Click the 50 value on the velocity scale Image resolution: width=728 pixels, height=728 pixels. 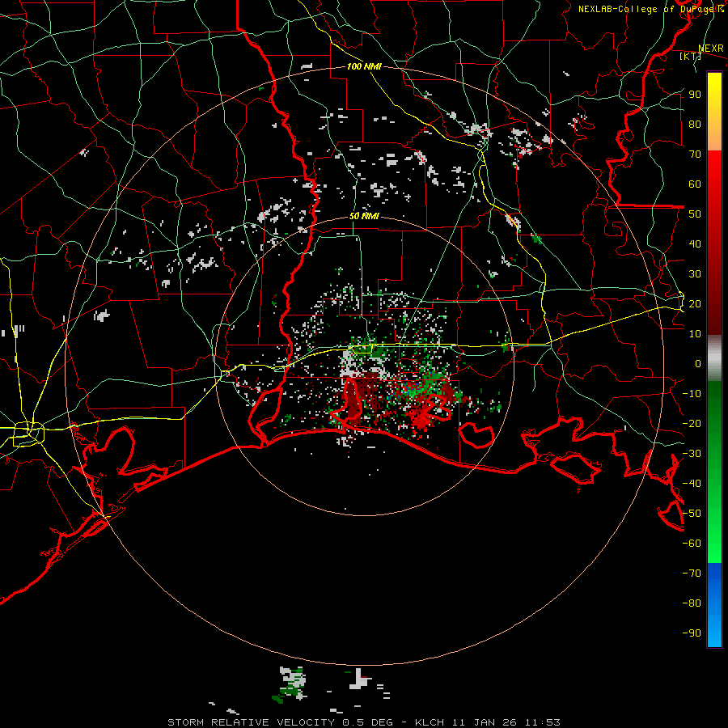point(695,214)
